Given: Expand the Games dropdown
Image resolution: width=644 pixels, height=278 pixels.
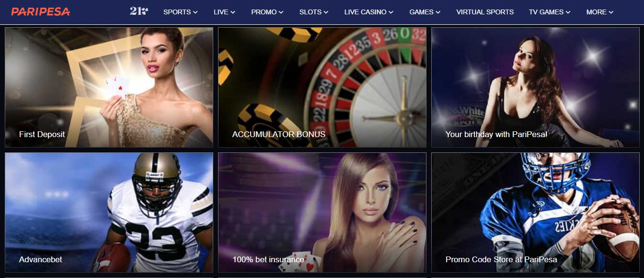Looking at the screenshot, I should point(425,12).
